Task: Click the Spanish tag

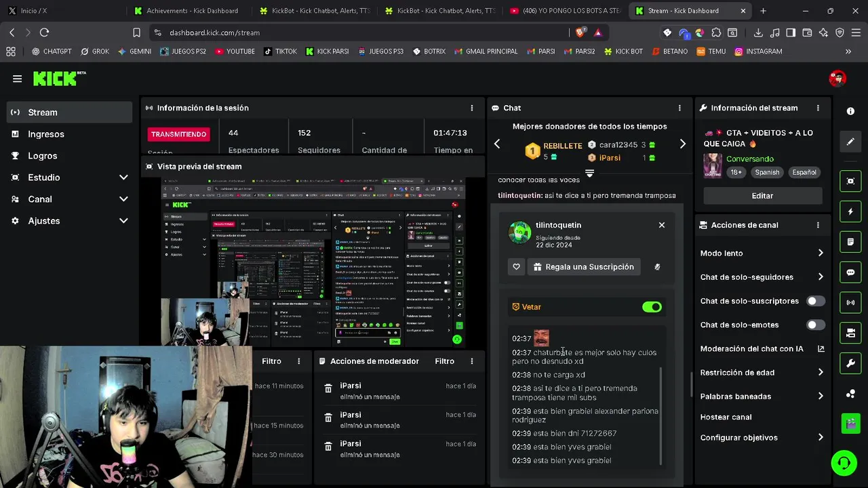Action: pyautogui.click(x=767, y=172)
